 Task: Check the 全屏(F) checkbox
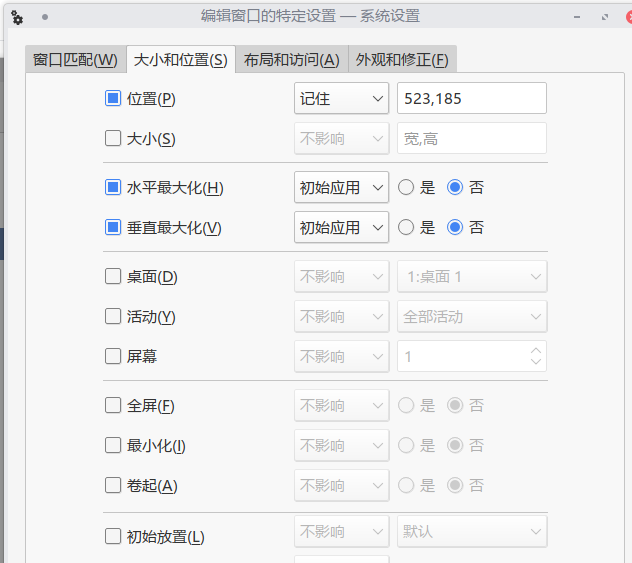[x=113, y=405]
